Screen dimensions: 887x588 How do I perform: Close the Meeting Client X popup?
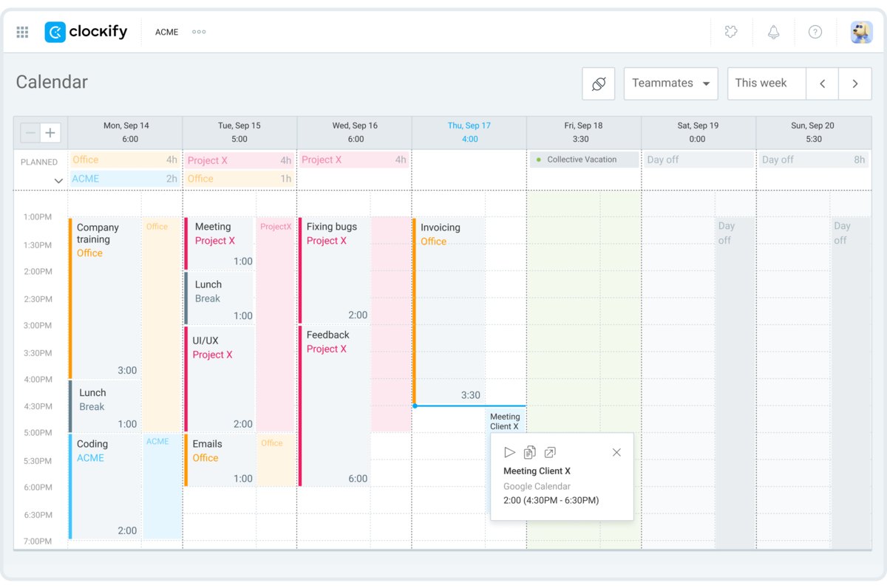coord(616,452)
